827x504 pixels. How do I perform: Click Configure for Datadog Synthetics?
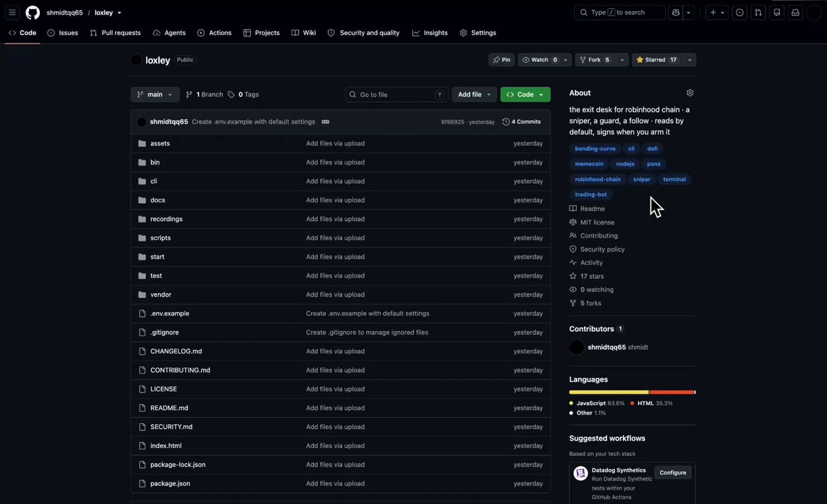coord(673,472)
